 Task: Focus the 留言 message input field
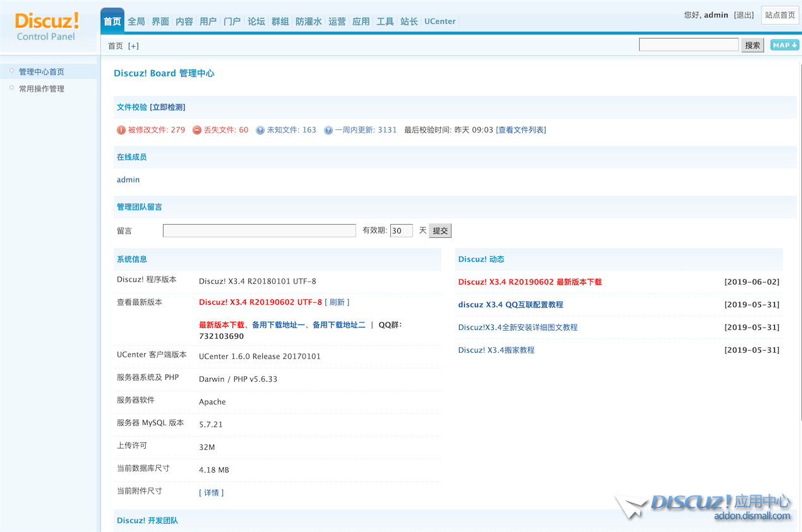260,231
